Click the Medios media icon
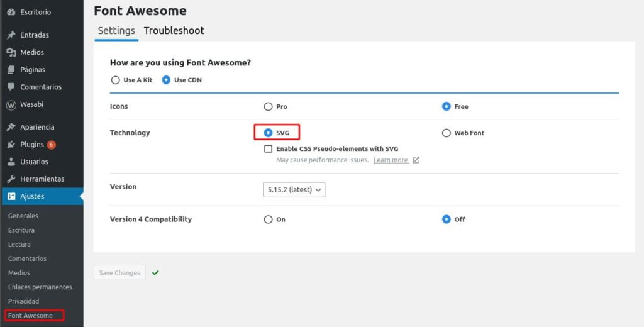The image size is (644, 327). [x=11, y=52]
